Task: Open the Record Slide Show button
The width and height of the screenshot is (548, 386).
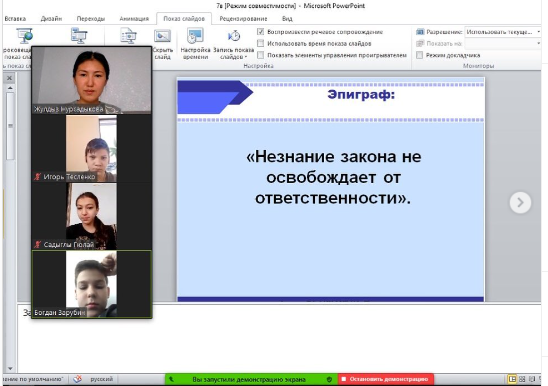Action: pos(233,44)
